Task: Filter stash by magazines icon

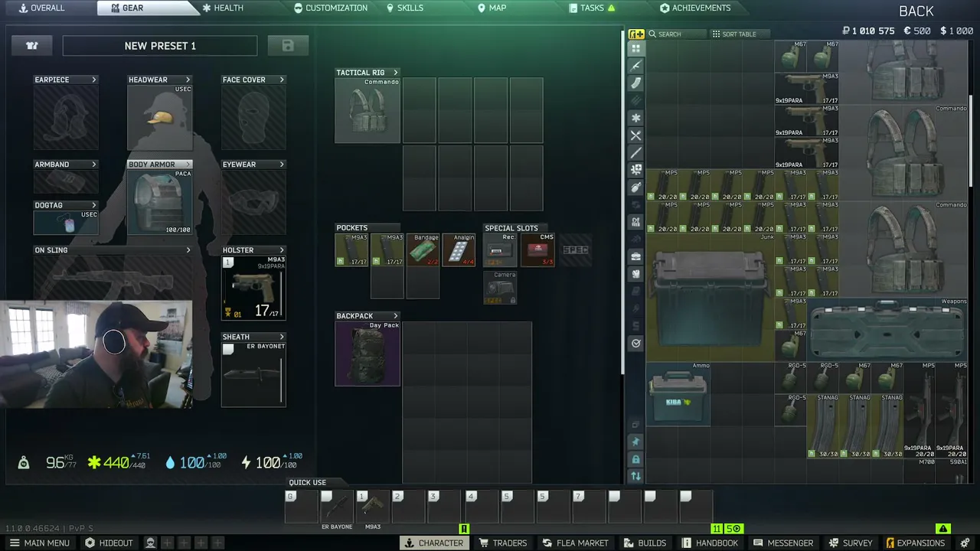Action: coord(635,83)
